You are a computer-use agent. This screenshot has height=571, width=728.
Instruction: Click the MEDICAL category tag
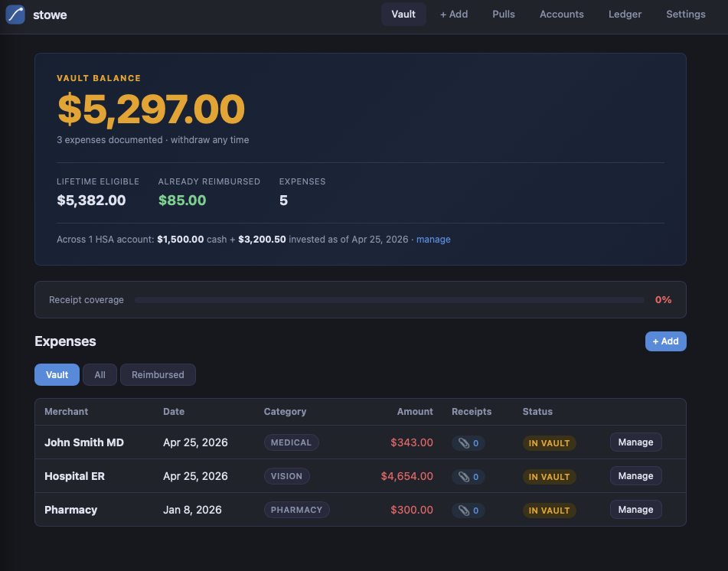[x=291, y=442]
